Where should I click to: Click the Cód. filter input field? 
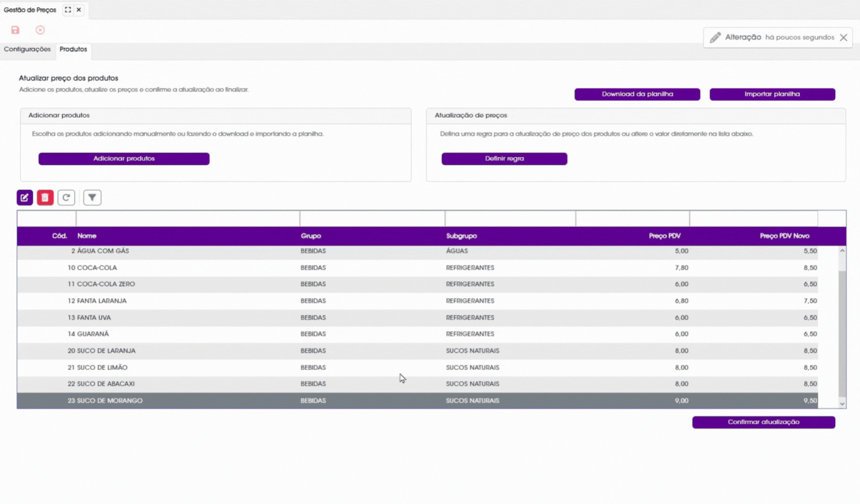(47, 218)
